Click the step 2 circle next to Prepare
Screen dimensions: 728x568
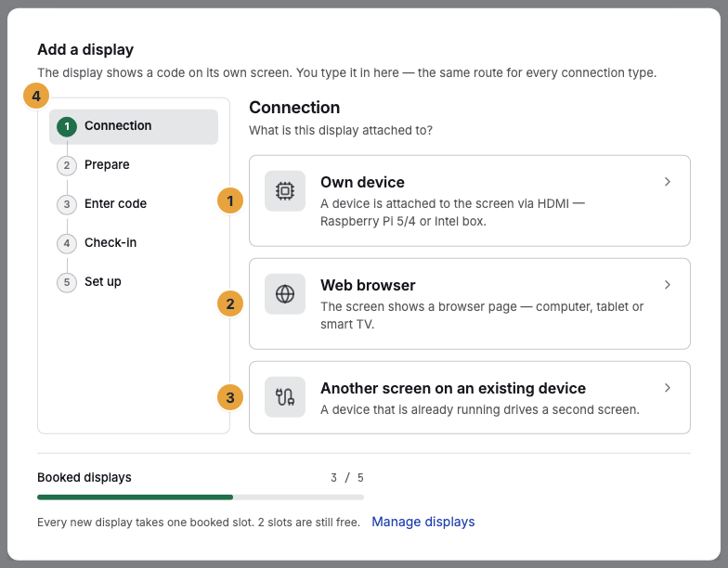(x=67, y=165)
